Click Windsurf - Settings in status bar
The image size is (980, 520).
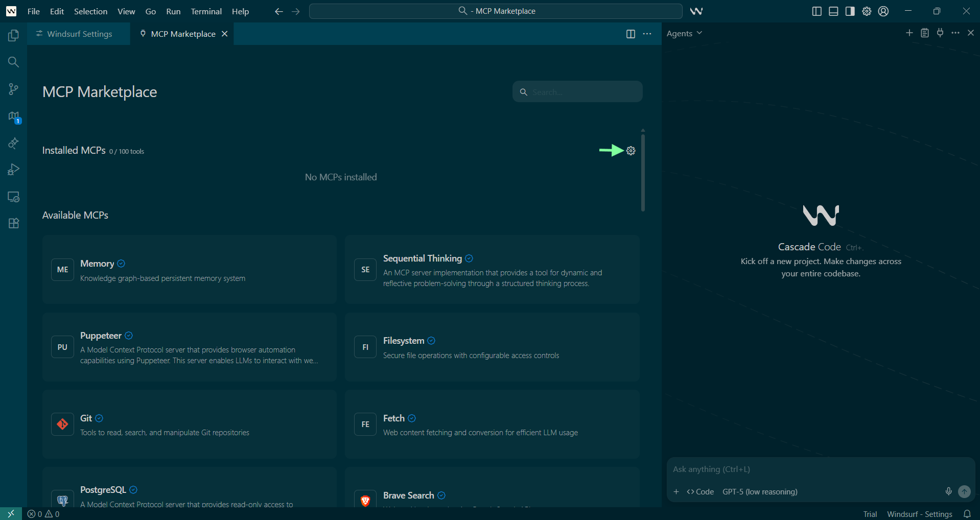pos(920,514)
